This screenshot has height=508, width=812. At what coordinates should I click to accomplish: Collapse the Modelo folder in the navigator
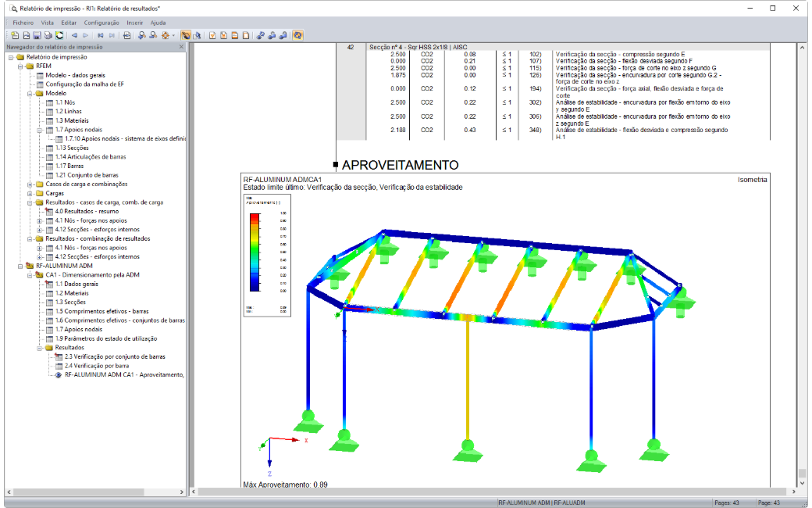(x=30, y=93)
